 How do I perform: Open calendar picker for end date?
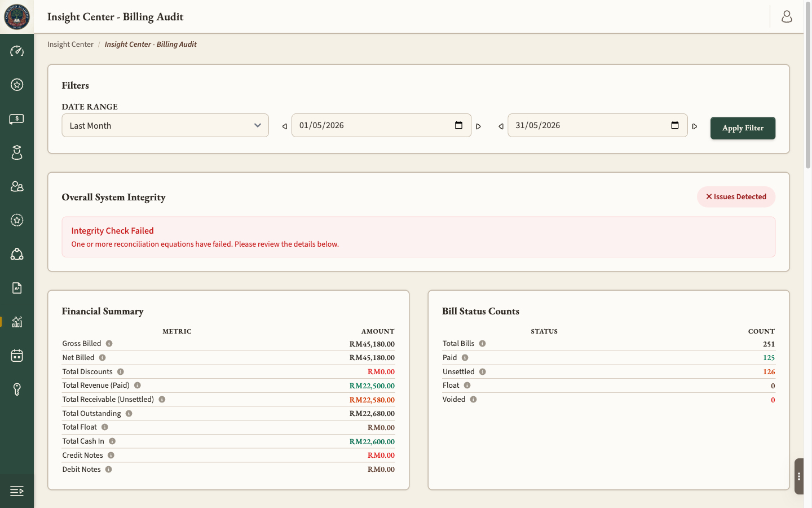(675, 125)
